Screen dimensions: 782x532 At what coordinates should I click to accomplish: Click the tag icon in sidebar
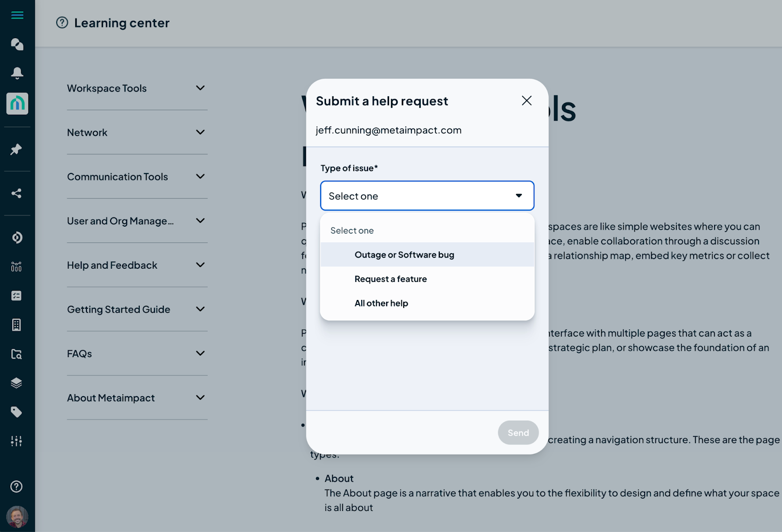point(17,412)
